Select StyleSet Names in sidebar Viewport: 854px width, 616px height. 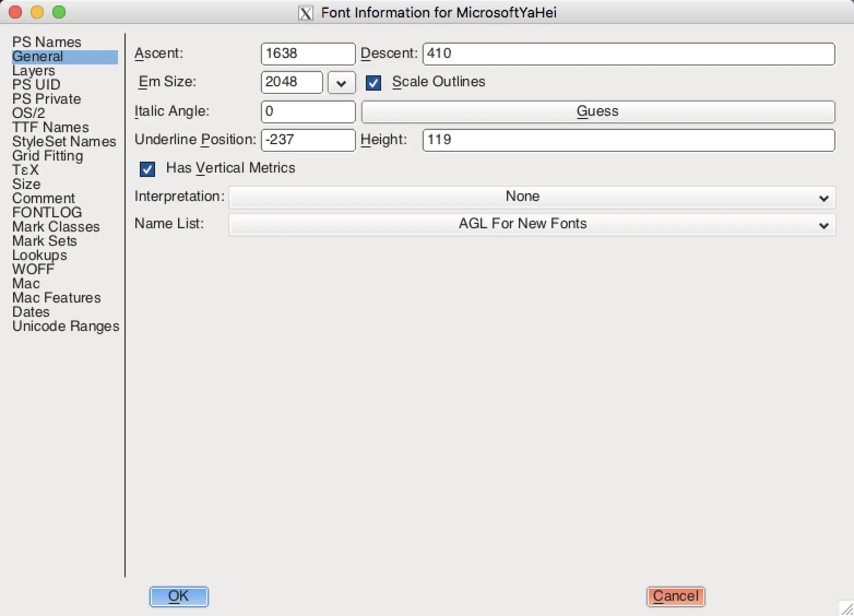[x=64, y=141]
